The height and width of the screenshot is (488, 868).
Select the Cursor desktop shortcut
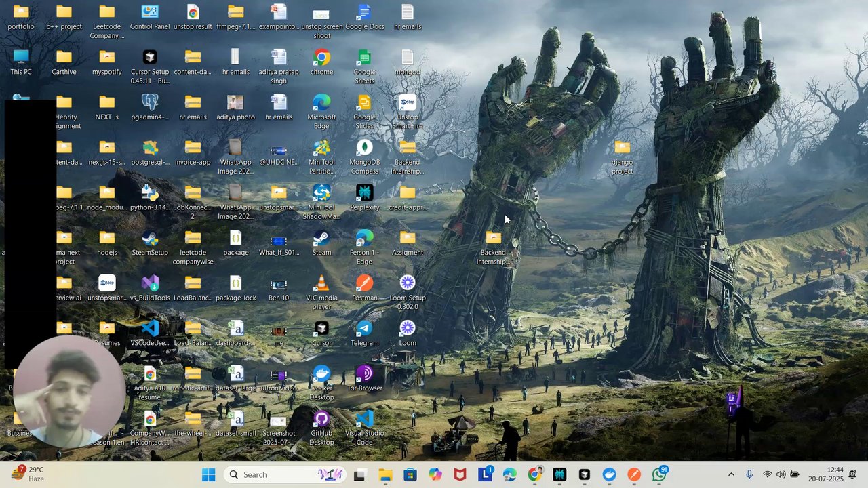(x=321, y=333)
